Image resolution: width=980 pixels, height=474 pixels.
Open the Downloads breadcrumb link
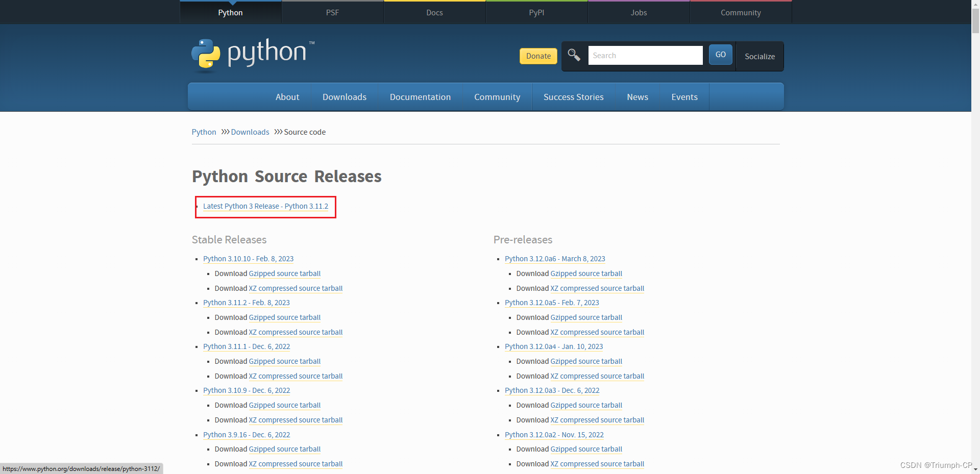250,132
